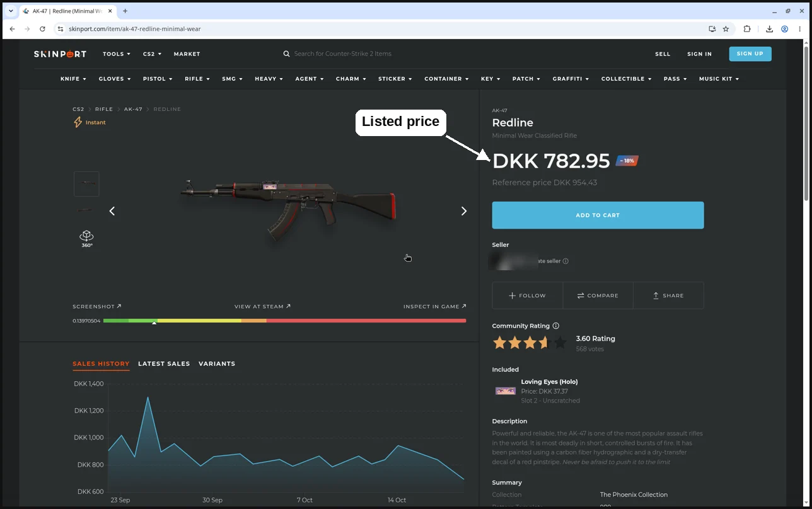The height and width of the screenshot is (509, 812).
Task: Go back with browser back arrow
Action: pos(12,29)
